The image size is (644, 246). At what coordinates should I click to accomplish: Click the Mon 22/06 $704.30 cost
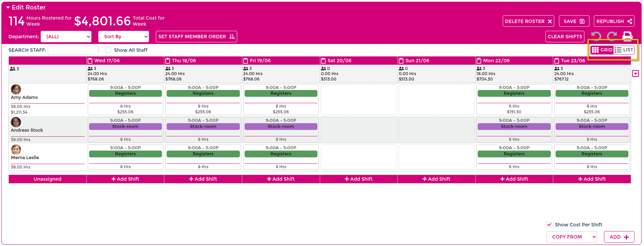tap(484, 79)
